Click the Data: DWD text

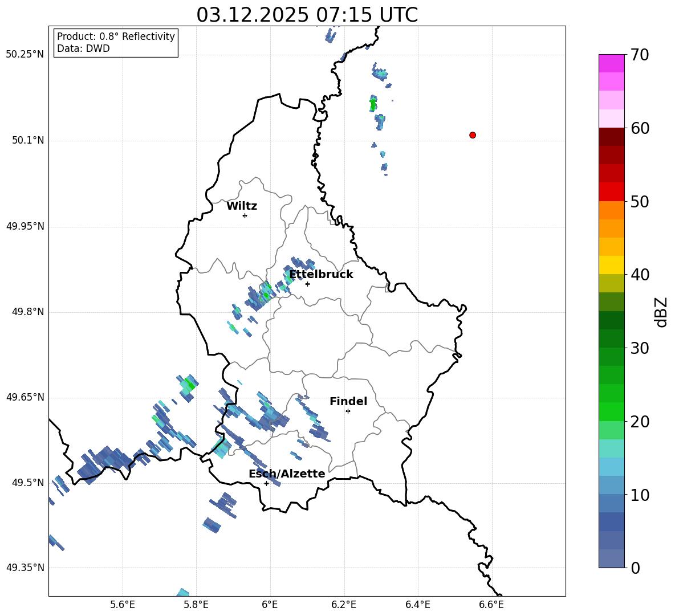tap(83, 48)
